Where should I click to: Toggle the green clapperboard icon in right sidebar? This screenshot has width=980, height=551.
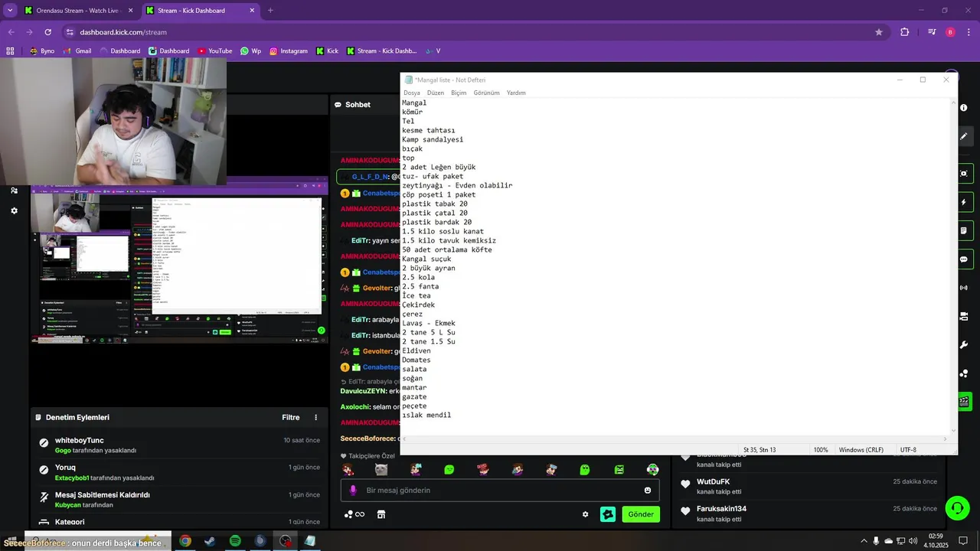click(x=964, y=401)
